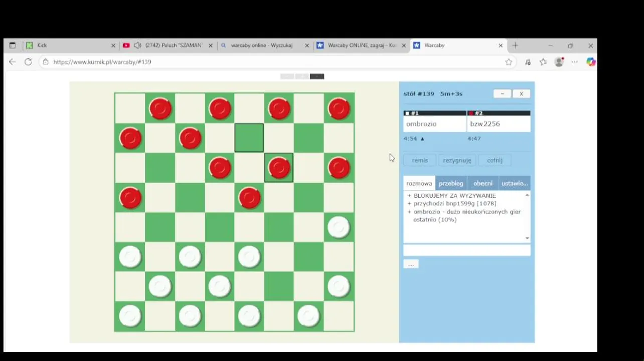
Task: Open the przebieg move history tab
Action: pos(451,183)
